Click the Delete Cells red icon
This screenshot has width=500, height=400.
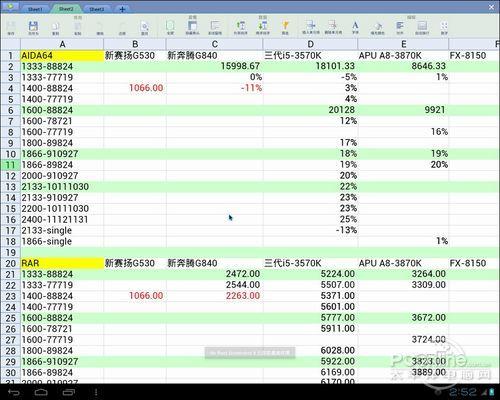coord(333,27)
